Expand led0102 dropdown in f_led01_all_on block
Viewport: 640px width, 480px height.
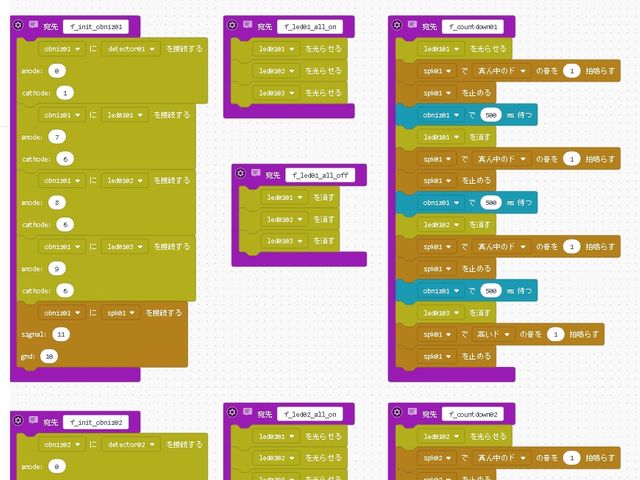[279, 71]
